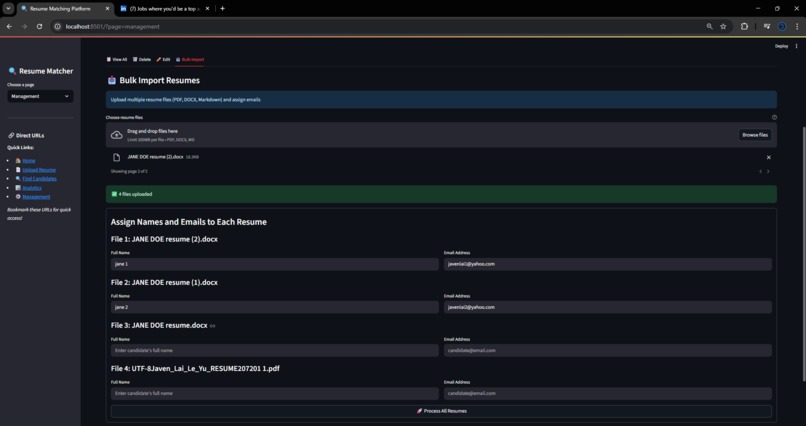The width and height of the screenshot is (806, 426).
Task: Go to previous page of uploaded files
Action: coord(760,172)
